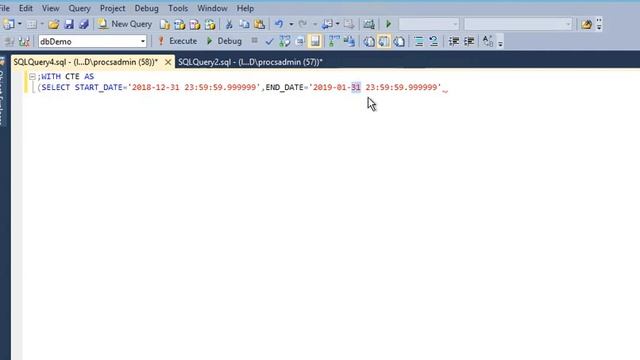
Task: Open the Project menu
Action: pos(113,8)
